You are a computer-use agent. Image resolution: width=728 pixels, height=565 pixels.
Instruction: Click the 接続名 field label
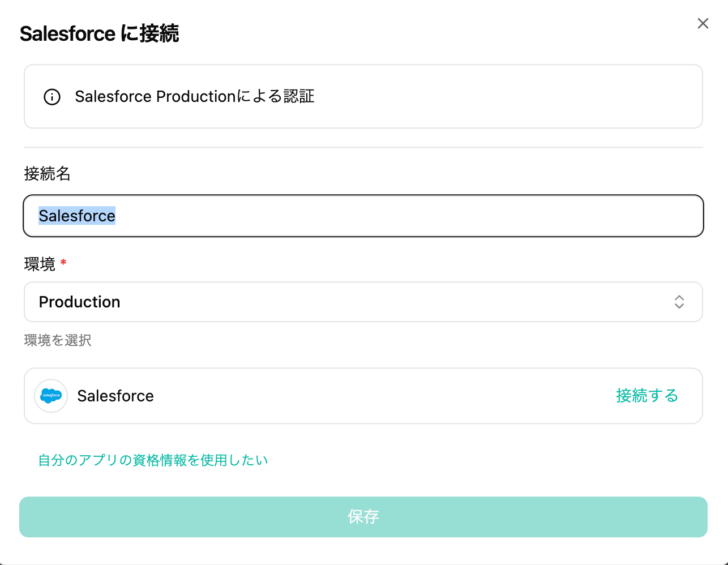click(47, 174)
